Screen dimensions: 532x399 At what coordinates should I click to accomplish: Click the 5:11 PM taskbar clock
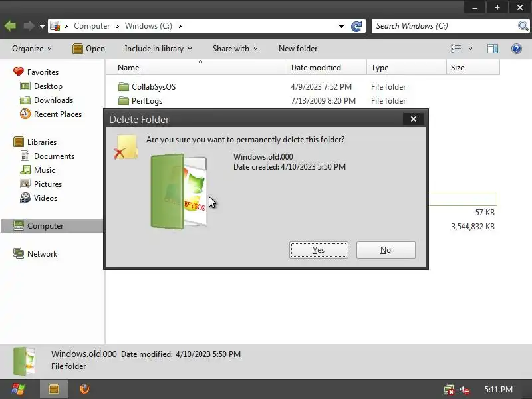pos(498,390)
